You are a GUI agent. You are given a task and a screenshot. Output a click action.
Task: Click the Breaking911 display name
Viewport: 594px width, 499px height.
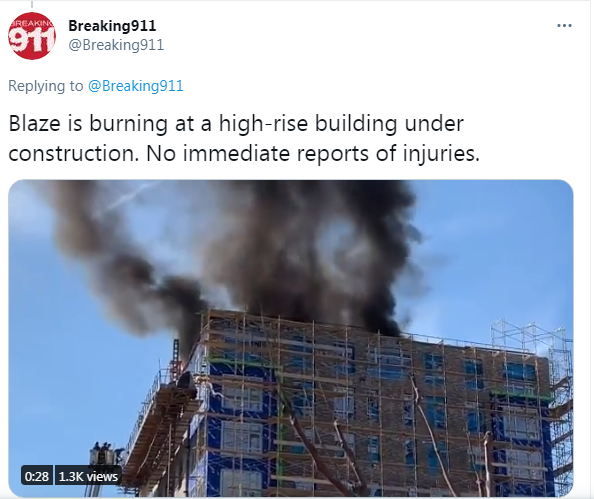(x=112, y=26)
